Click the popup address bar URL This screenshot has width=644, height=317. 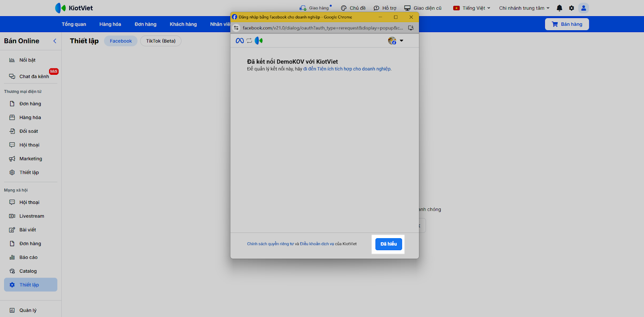click(323, 28)
